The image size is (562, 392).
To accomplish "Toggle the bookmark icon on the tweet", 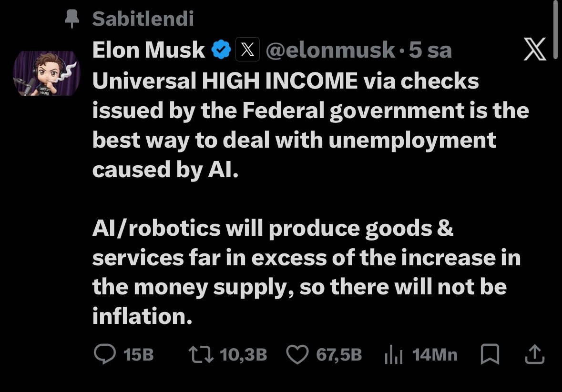I will (x=490, y=355).
